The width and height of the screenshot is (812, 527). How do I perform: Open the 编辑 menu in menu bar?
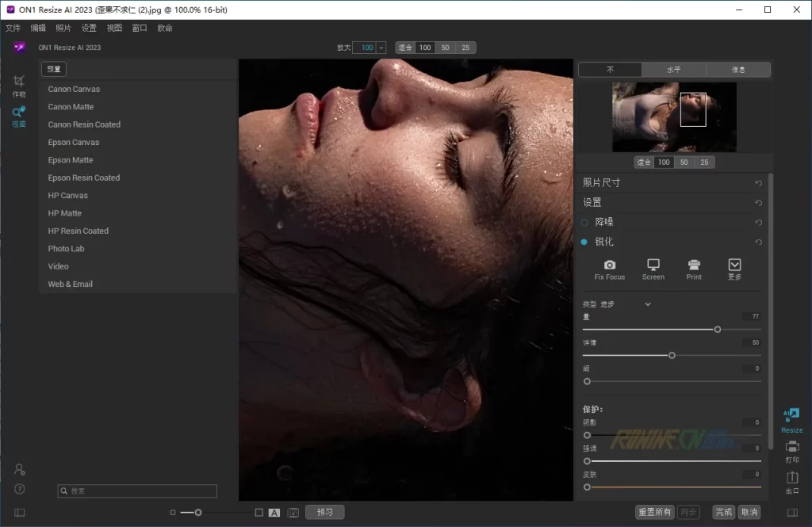(x=38, y=28)
